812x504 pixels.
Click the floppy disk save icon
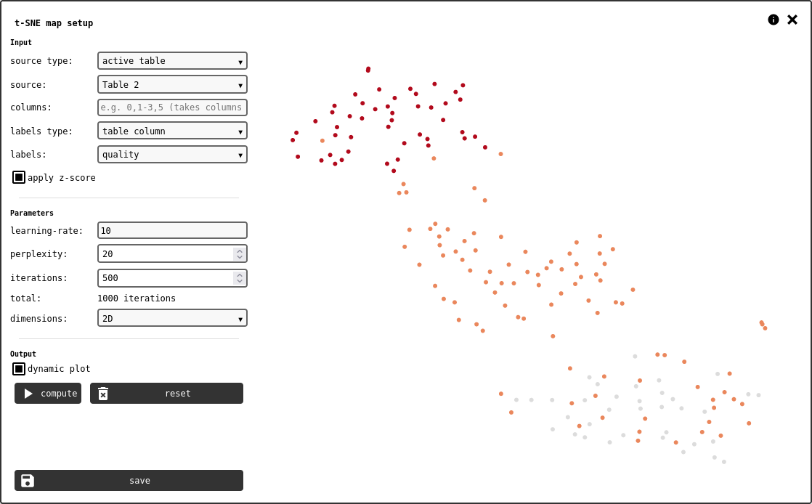click(28, 481)
